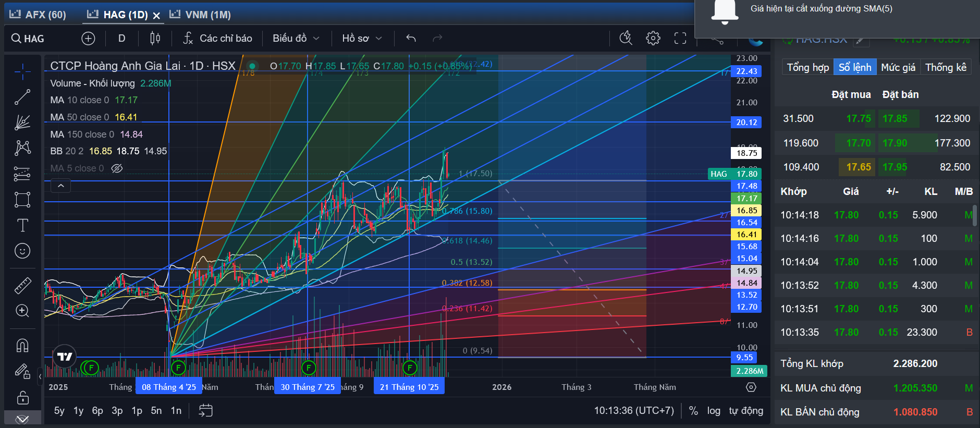
Task: Toggle percent scale mode
Action: (x=693, y=411)
